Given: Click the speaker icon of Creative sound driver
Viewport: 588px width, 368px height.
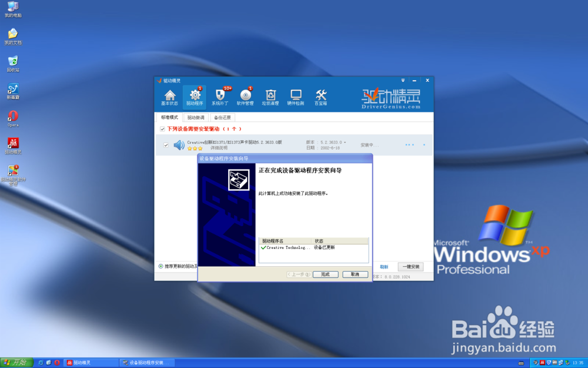Looking at the screenshot, I should tap(179, 145).
